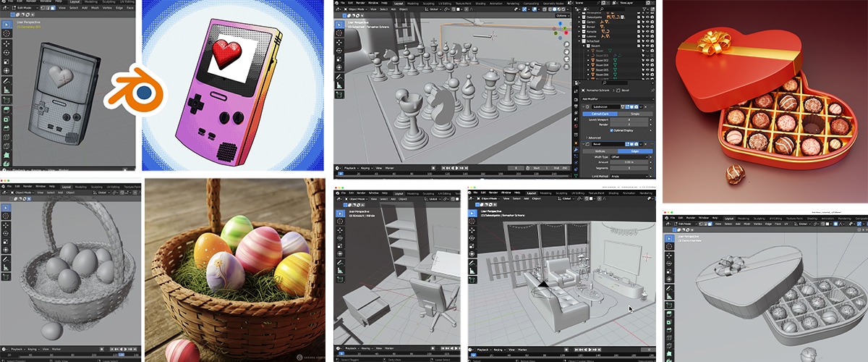The width and height of the screenshot is (868, 362).
Task: Select the Rotate tool in chess window
Action: (x=339, y=51)
